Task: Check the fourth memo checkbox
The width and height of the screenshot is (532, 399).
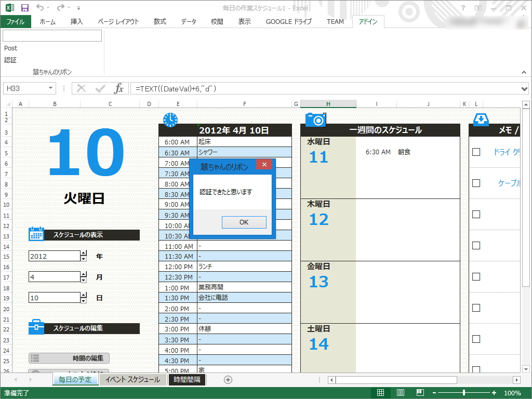Action: click(476, 245)
